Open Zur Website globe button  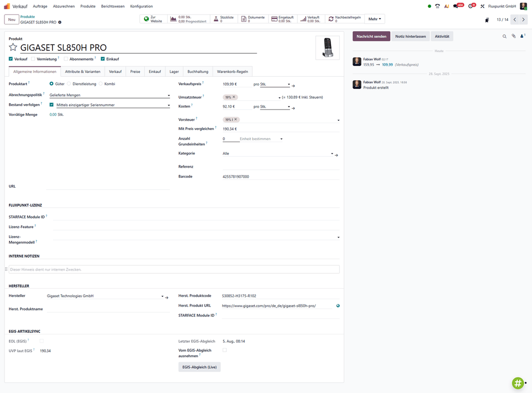coord(154,19)
